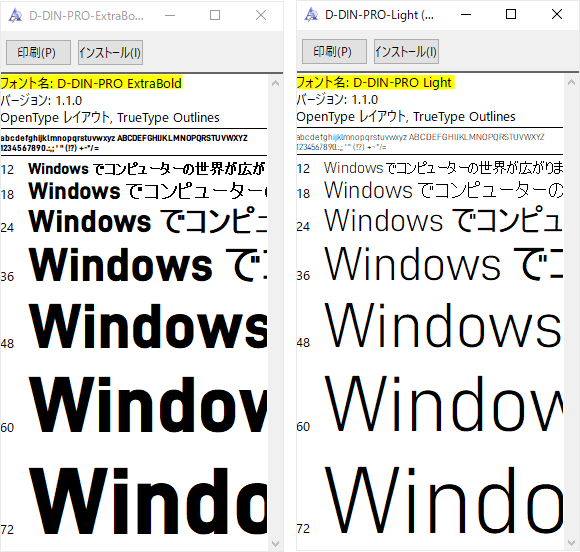Click size label 72 in ExtraBold window
The image size is (580, 552).
[7, 529]
